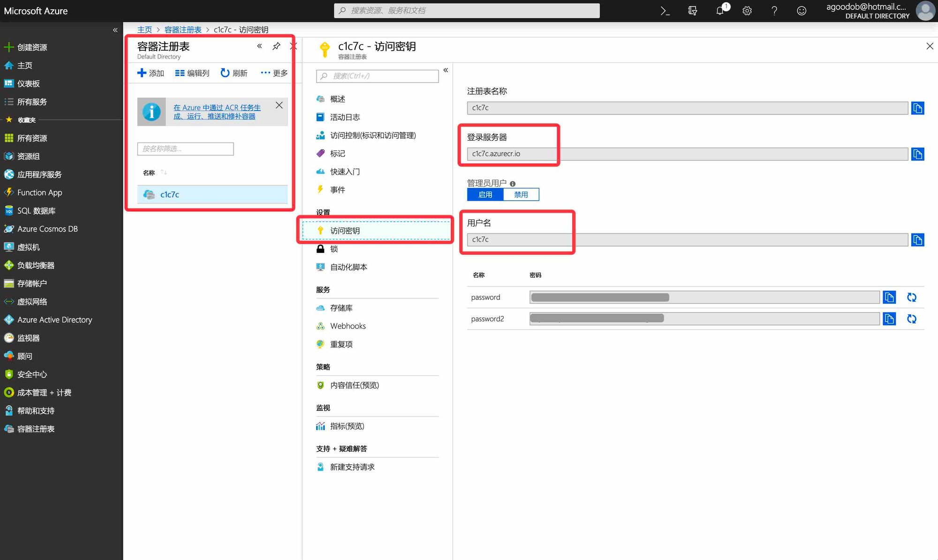Disable admin user with 禁用
This screenshot has width=938, height=560.
pos(521,195)
